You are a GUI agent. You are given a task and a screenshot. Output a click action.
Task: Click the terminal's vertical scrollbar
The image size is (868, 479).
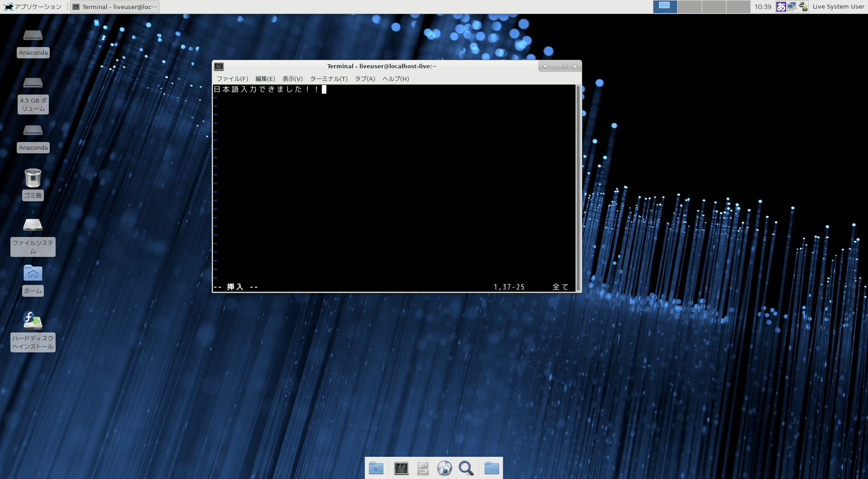coord(578,188)
